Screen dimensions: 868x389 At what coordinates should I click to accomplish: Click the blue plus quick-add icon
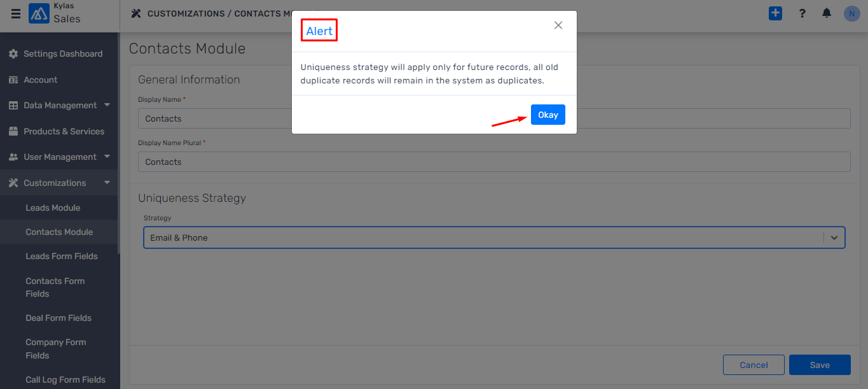click(x=775, y=13)
